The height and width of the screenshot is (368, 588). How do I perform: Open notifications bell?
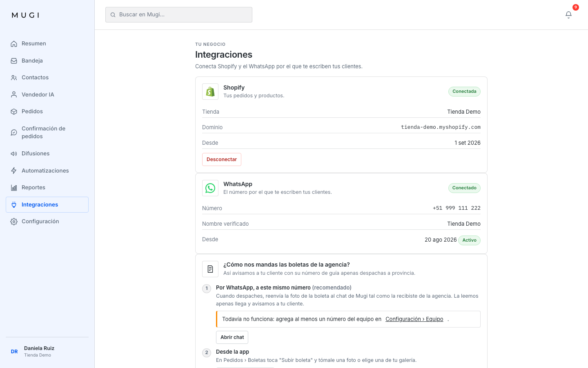click(568, 15)
